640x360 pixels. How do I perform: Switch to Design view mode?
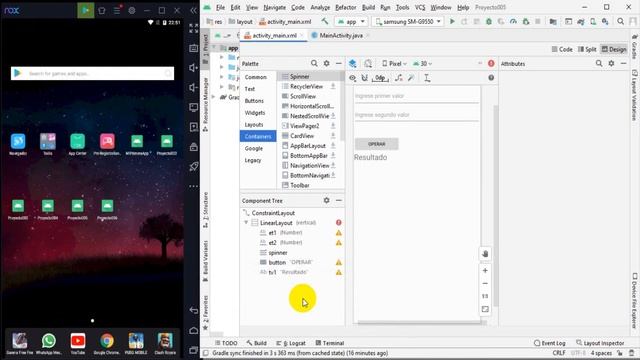pos(614,49)
